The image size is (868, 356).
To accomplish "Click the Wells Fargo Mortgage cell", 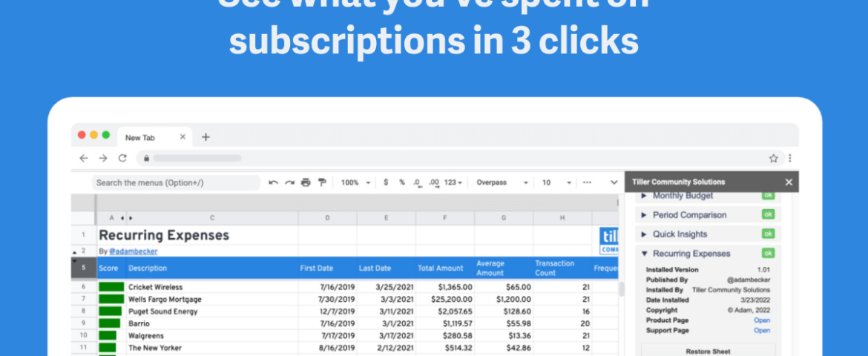I will click(x=212, y=300).
